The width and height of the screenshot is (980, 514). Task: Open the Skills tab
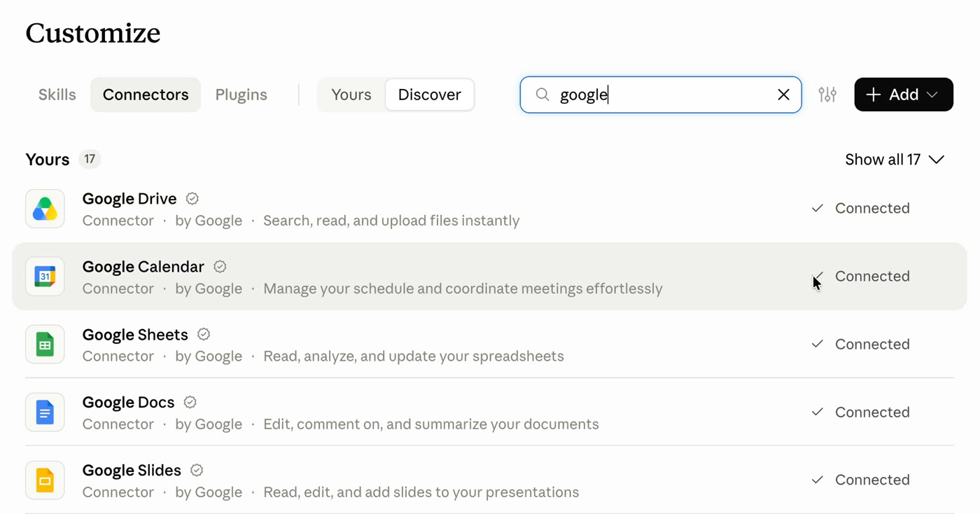[x=57, y=95]
